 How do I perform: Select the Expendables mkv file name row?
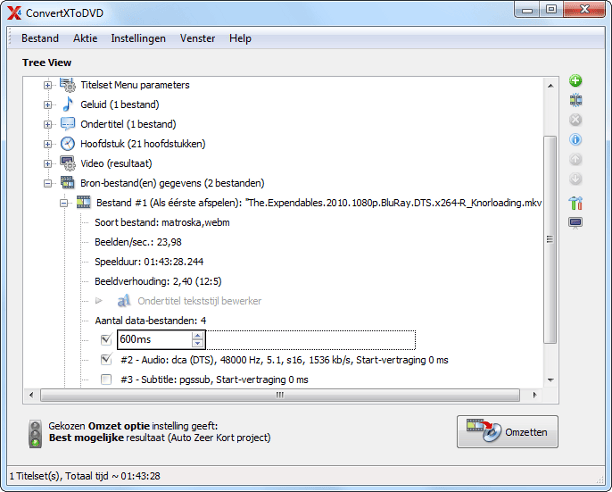(x=318, y=202)
